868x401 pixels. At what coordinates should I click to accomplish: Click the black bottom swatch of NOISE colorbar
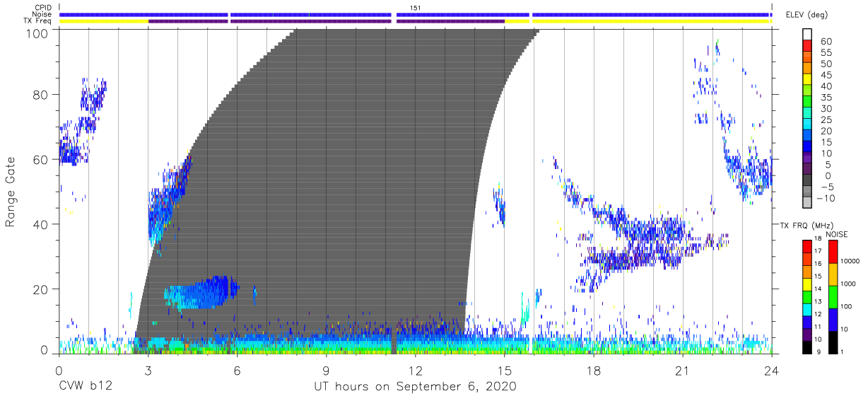pos(833,342)
